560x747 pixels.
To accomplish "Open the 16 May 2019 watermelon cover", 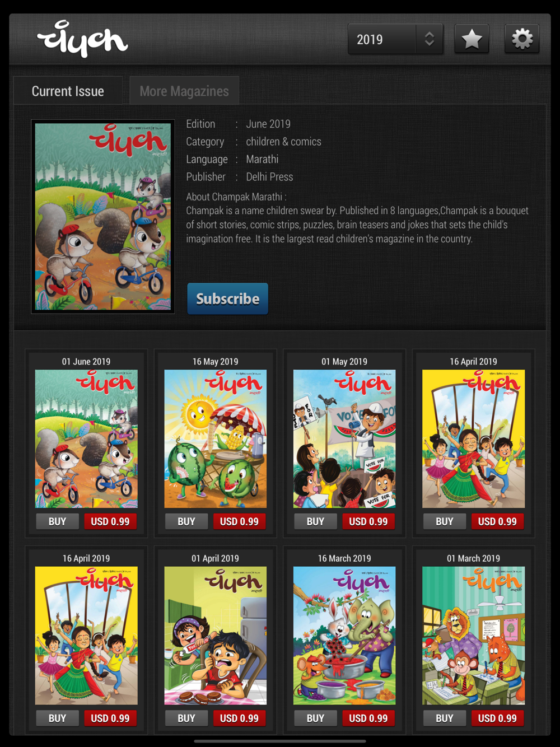I will pos(216,438).
